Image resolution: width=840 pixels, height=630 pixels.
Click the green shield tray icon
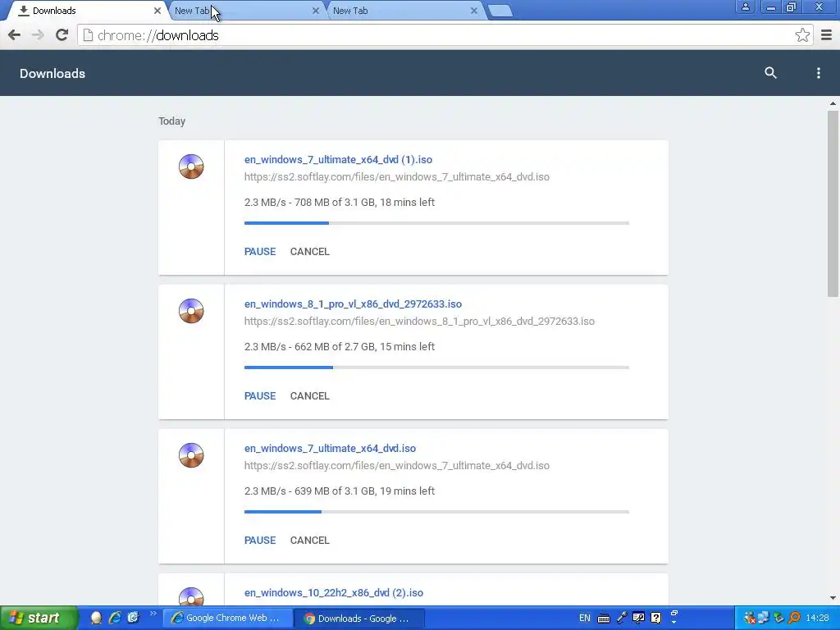pyautogui.click(x=779, y=619)
